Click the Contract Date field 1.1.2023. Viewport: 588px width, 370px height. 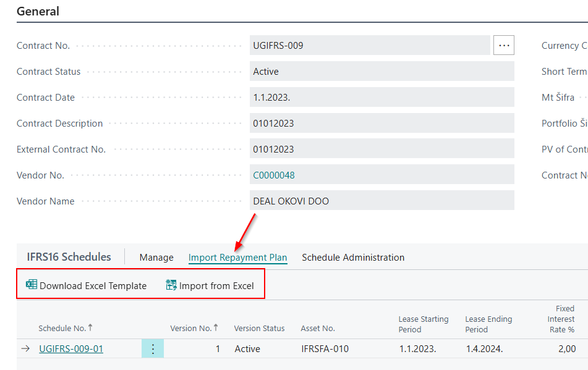pyautogui.click(x=381, y=98)
